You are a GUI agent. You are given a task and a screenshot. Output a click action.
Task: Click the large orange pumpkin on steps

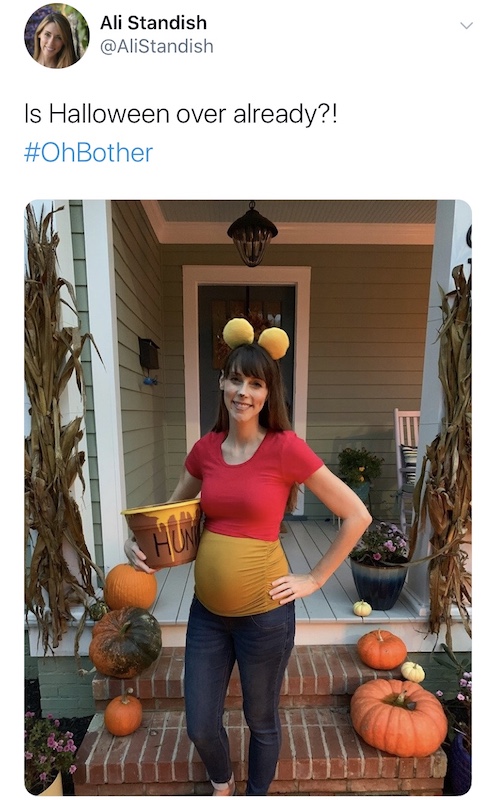click(x=399, y=717)
